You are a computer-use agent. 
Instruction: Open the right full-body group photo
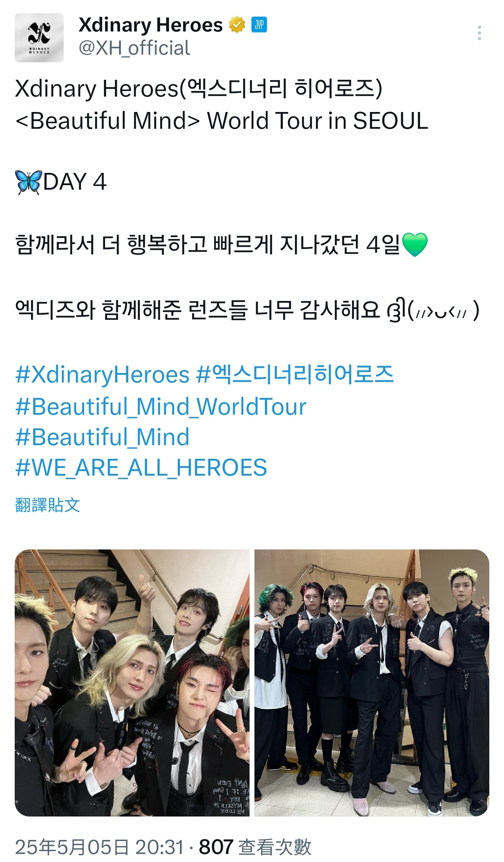coord(372,682)
